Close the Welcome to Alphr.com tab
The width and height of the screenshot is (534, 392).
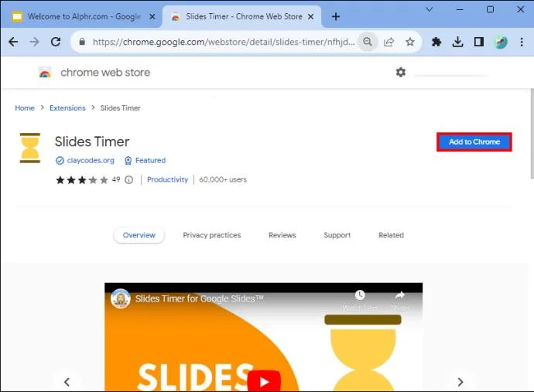pos(152,16)
